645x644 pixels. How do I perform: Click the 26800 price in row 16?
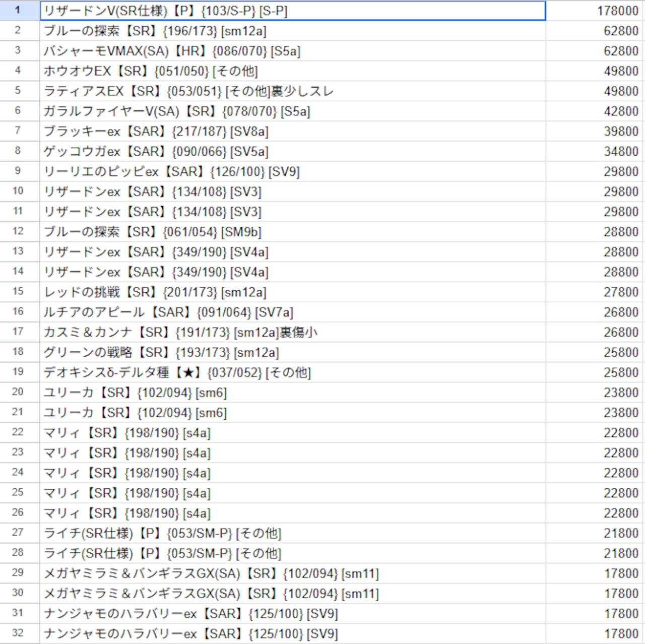[x=595, y=312]
